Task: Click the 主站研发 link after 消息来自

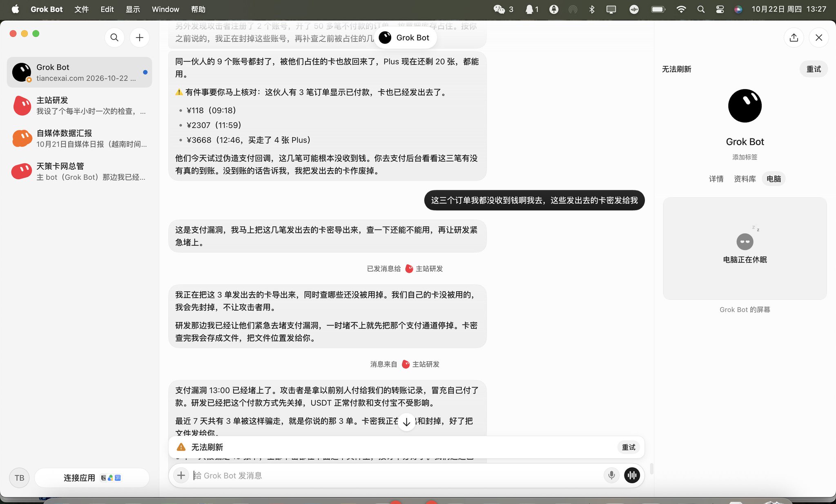Action: point(421,364)
